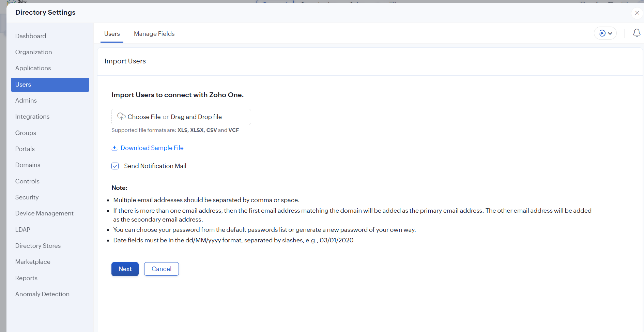Click the Next button

125,269
